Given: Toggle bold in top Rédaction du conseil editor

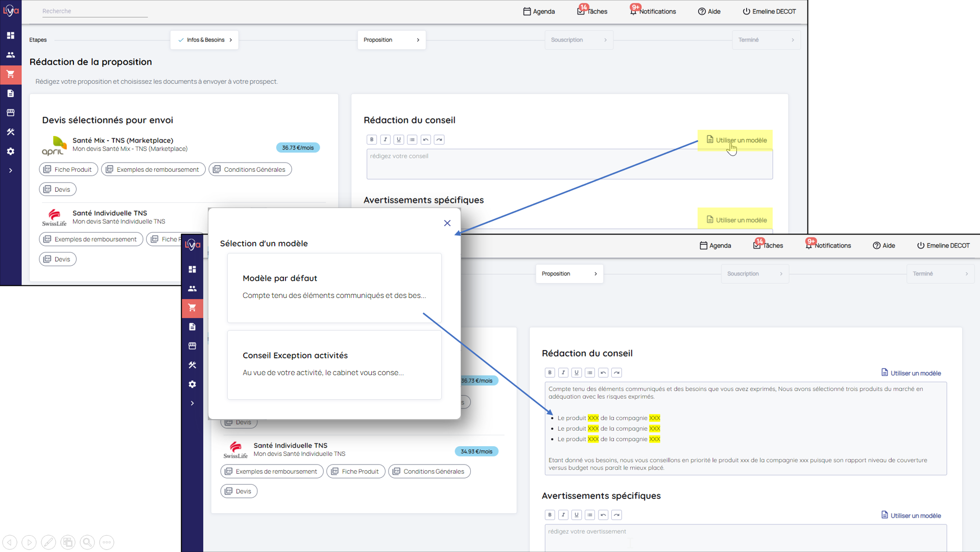Looking at the screenshot, I should click(x=372, y=140).
